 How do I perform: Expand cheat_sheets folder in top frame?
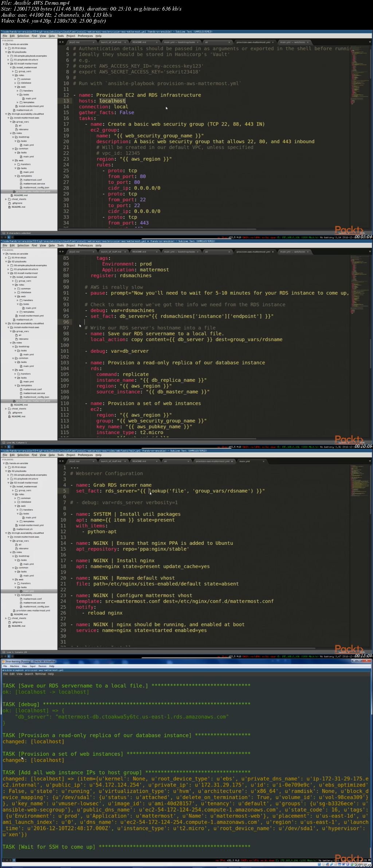pyautogui.click(x=6, y=199)
